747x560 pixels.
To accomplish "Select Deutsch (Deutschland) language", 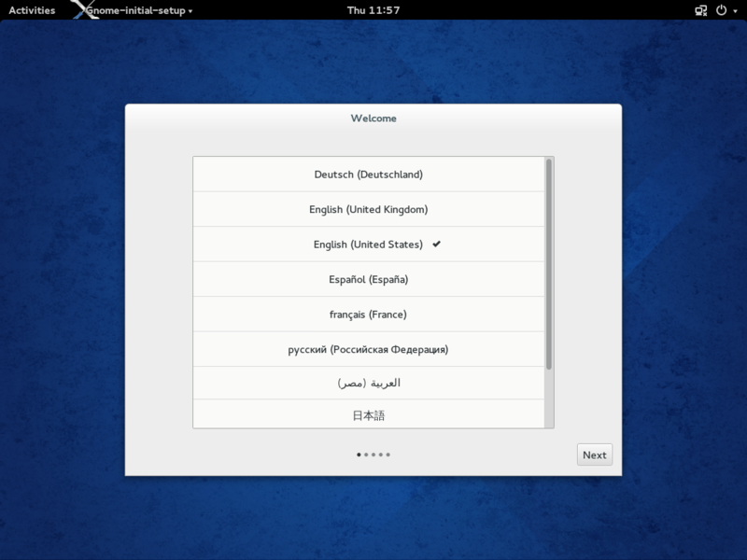I will (368, 175).
